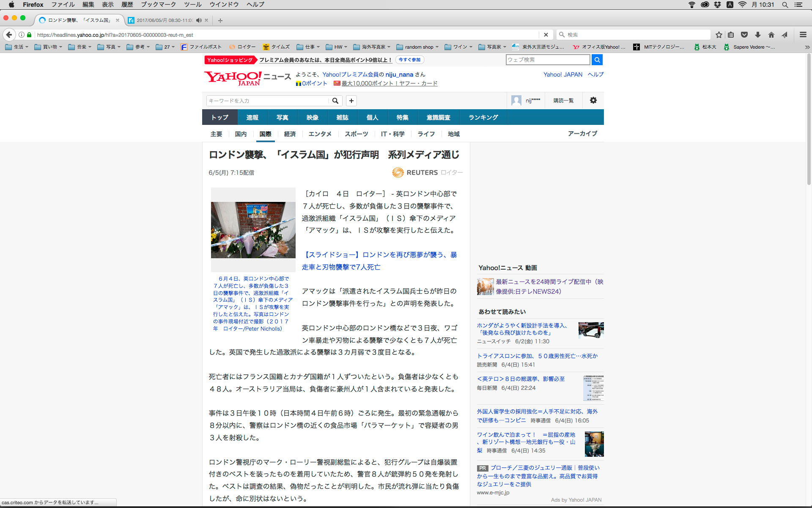Go to the Firefox home page icon
Screen dimensions: 812x508
pyautogui.click(x=771, y=35)
